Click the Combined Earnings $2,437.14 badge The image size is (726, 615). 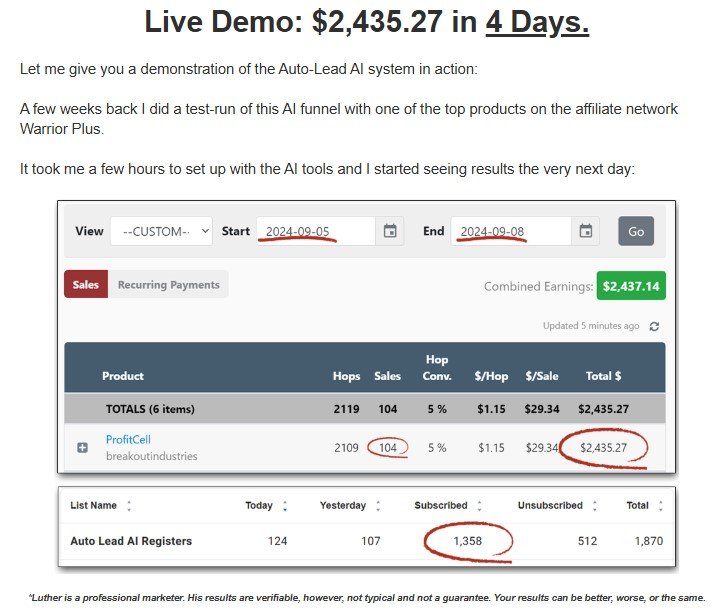pos(631,286)
